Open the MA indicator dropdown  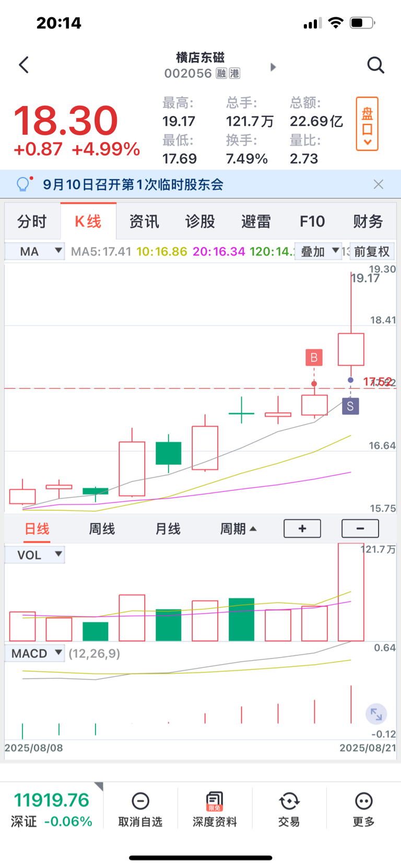click(x=34, y=251)
